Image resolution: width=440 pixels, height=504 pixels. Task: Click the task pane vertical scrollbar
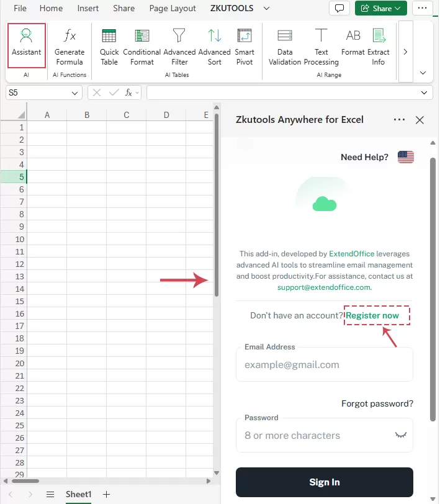pyautogui.click(x=433, y=289)
